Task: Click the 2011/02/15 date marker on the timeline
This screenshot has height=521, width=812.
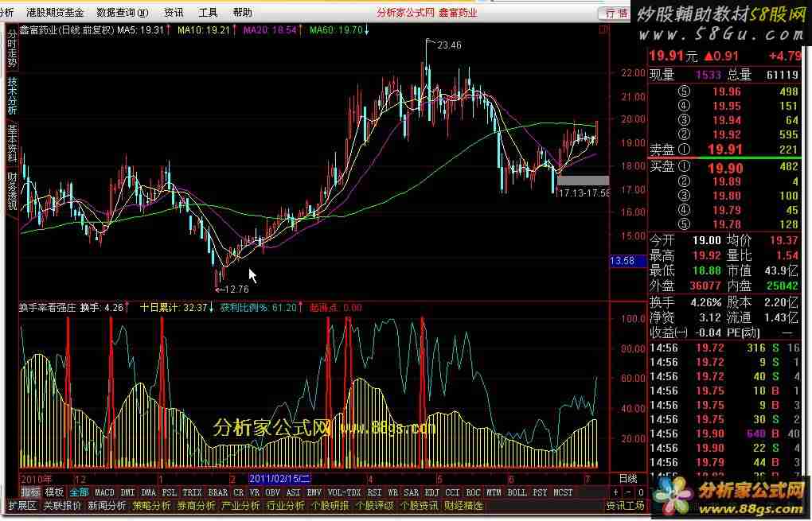Action: click(x=280, y=479)
